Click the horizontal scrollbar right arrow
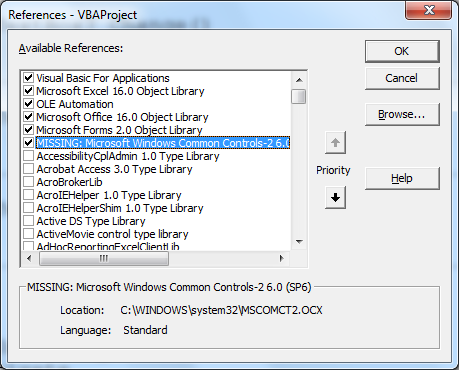Image resolution: width=463 pixels, height=373 pixels. click(x=282, y=258)
